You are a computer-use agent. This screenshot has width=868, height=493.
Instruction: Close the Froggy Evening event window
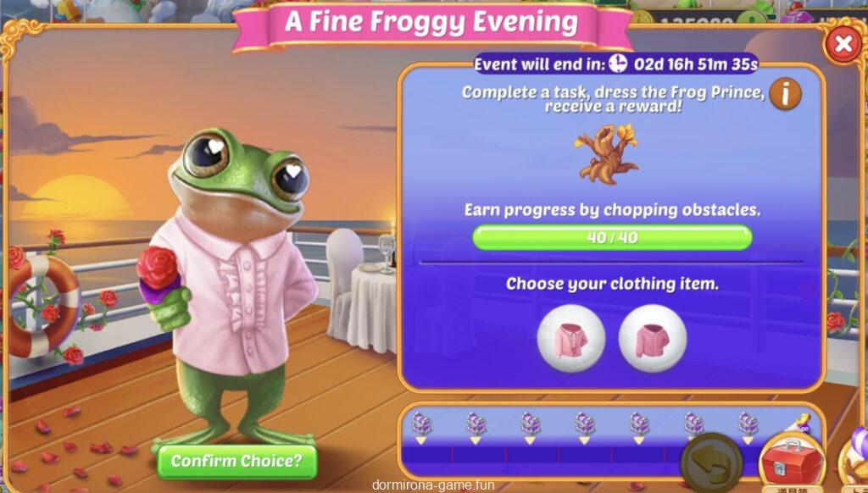tap(843, 44)
